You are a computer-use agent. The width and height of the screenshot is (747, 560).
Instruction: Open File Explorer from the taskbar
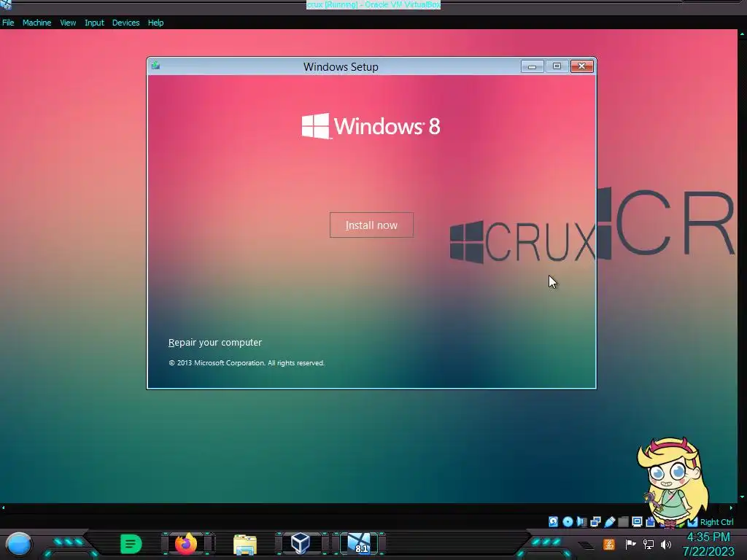tap(245, 544)
